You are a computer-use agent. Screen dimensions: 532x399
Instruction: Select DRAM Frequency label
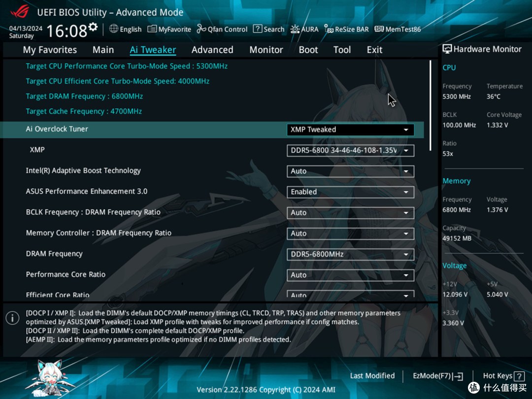click(54, 254)
